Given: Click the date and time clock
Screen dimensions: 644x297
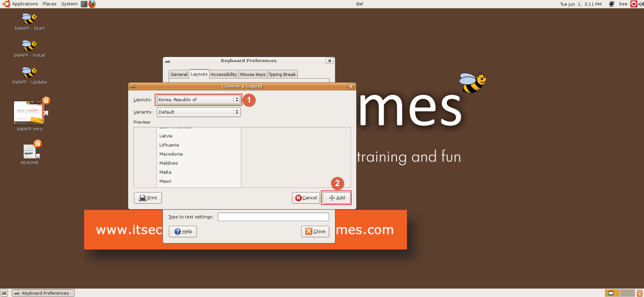Looking at the screenshot, I should pos(581,4).
